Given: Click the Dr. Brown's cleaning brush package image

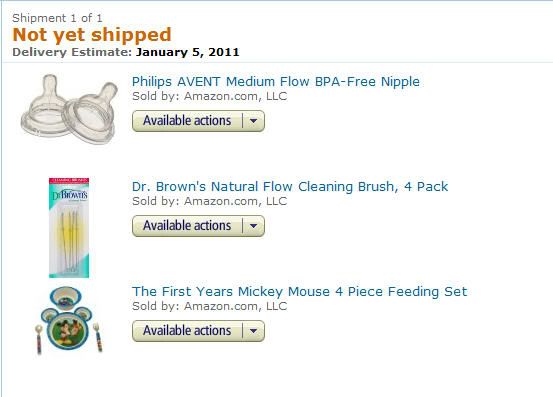Looking at the screenshot, I should pyautogui.click(x=69, y=228).
